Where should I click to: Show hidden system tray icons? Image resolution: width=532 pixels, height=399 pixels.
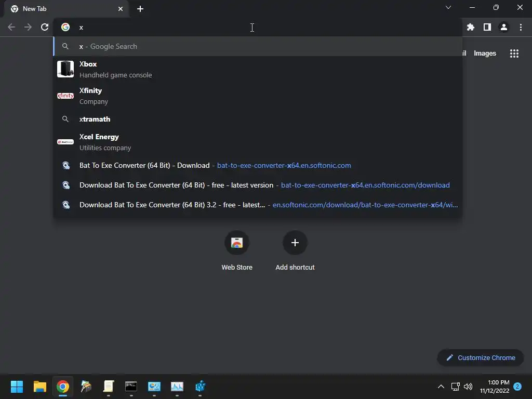click(441, 387)
